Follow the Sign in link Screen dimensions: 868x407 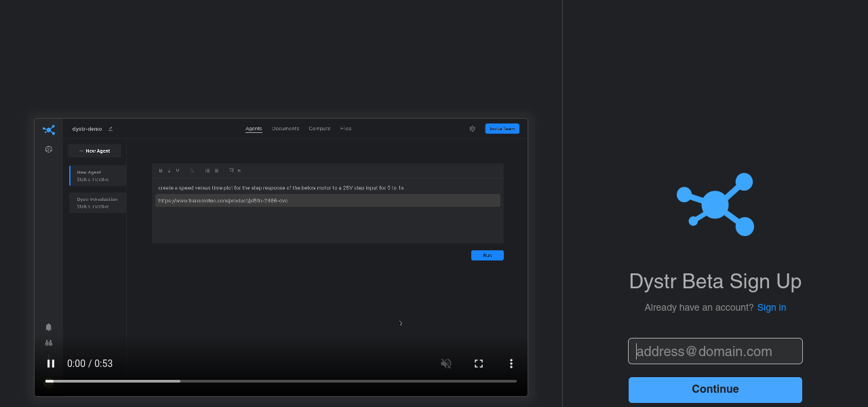coord(772,307)
